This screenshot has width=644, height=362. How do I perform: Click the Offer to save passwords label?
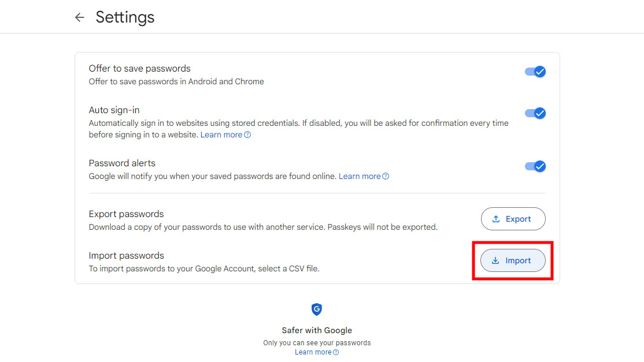[x=139, y=68]
